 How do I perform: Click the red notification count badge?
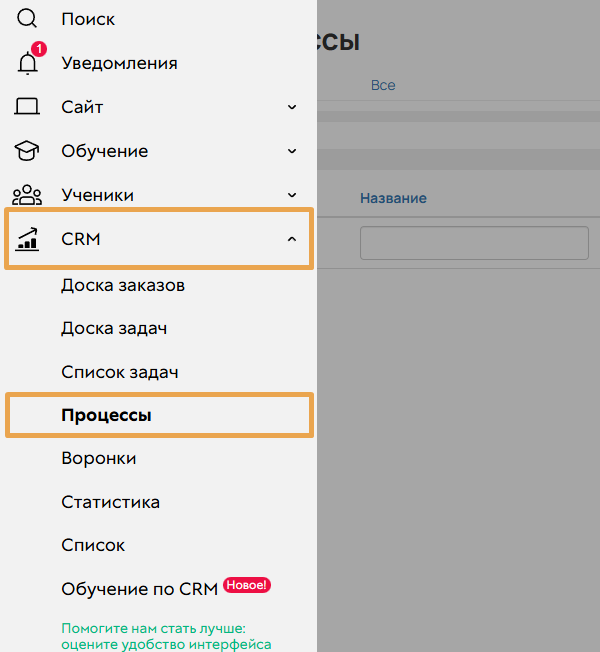pos(38,49)
